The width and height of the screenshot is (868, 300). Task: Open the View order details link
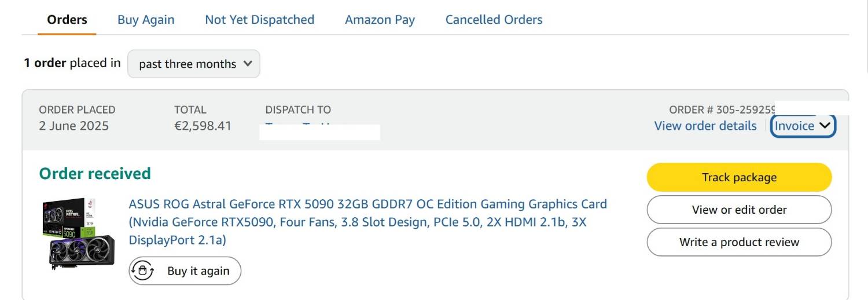point(705,126)
